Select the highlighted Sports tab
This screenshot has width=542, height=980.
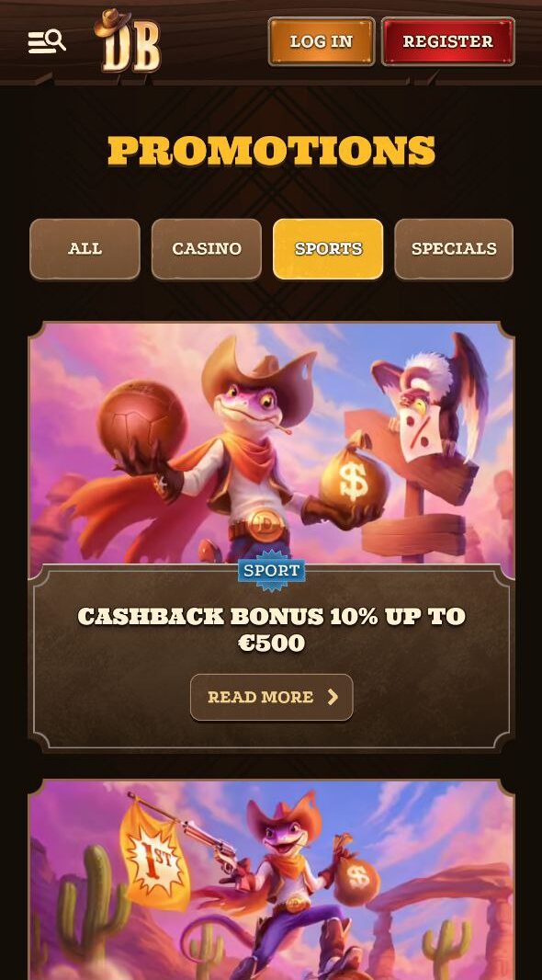coord(329,249)
